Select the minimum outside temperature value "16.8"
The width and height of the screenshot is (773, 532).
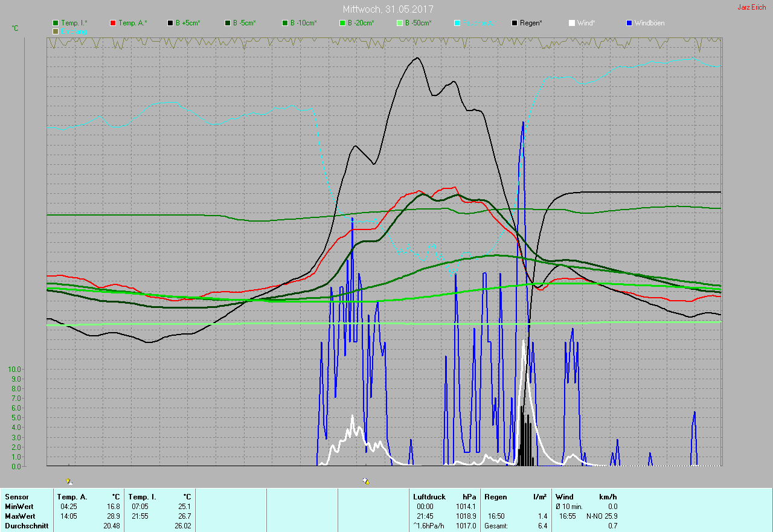tap(113, 507)
